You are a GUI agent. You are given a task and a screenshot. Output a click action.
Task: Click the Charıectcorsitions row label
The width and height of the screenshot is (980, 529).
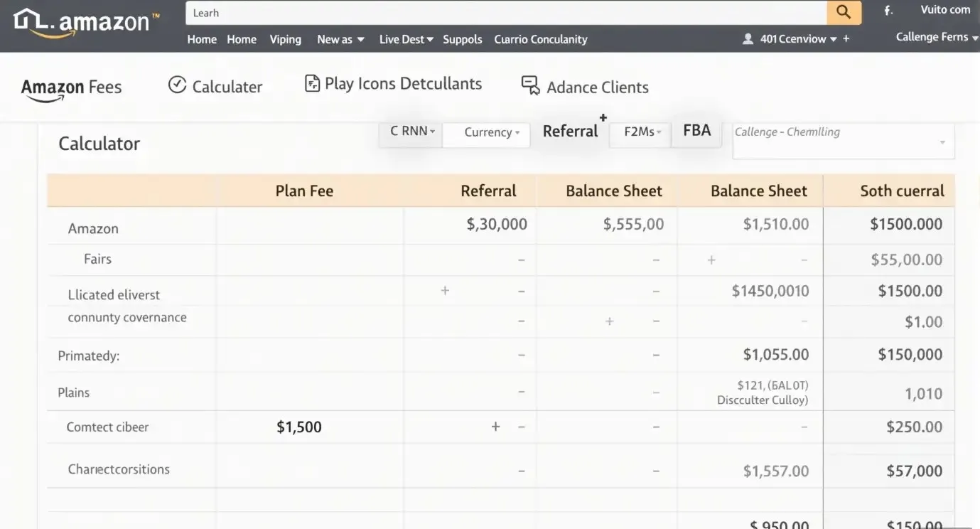click(119, 469)
